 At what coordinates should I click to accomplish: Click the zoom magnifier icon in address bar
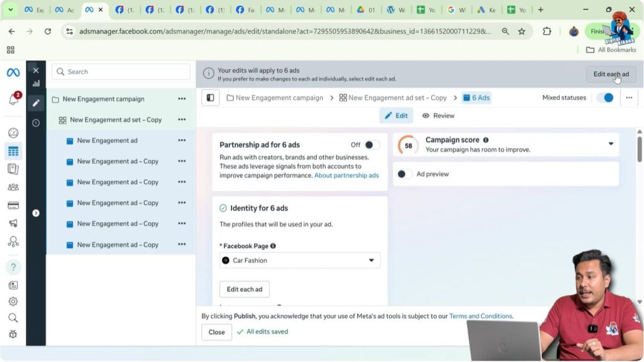[505, 31]
